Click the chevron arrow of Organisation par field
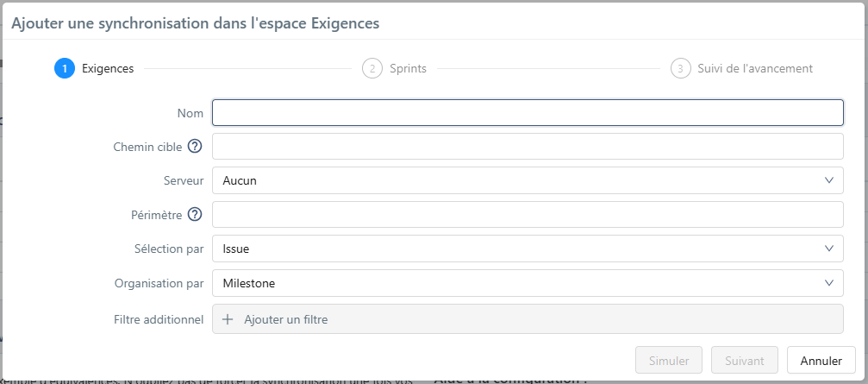This screenshot has width=868, height=384. (x=829, y=282)
